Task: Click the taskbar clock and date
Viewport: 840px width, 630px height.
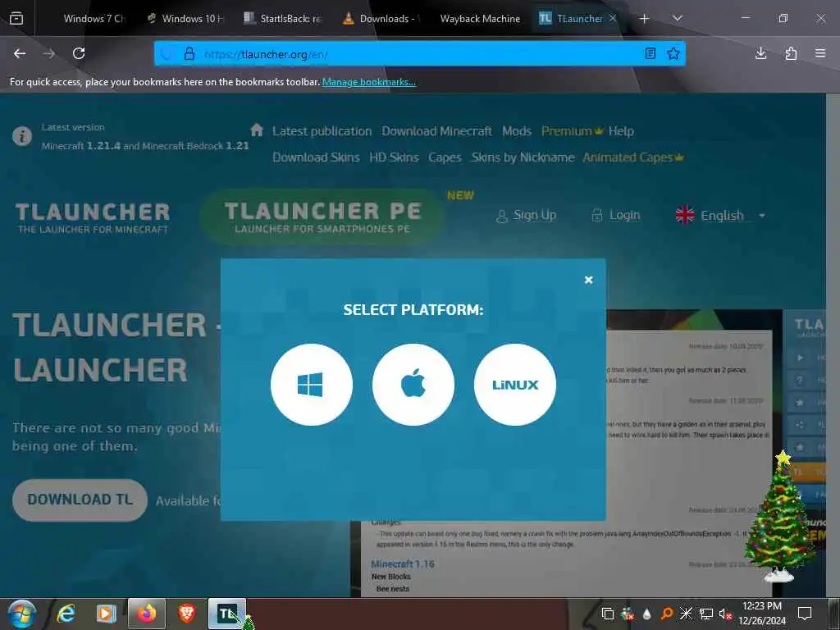Action: (x=762, y=614)
